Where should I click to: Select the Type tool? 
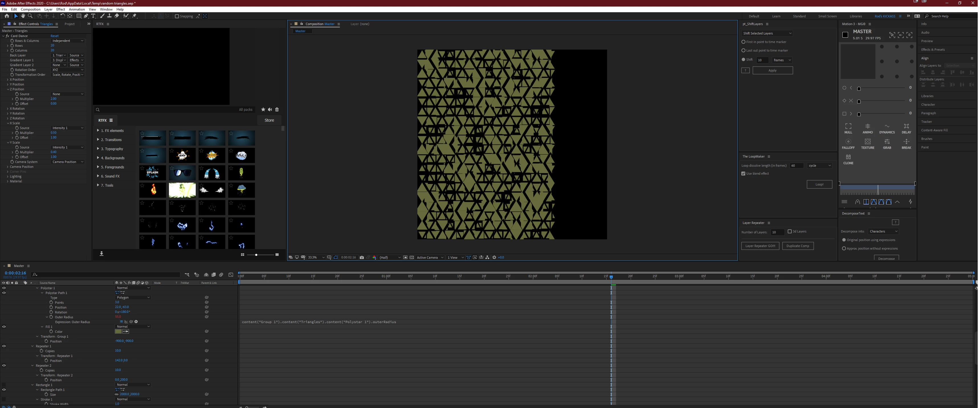pos(93,16)
